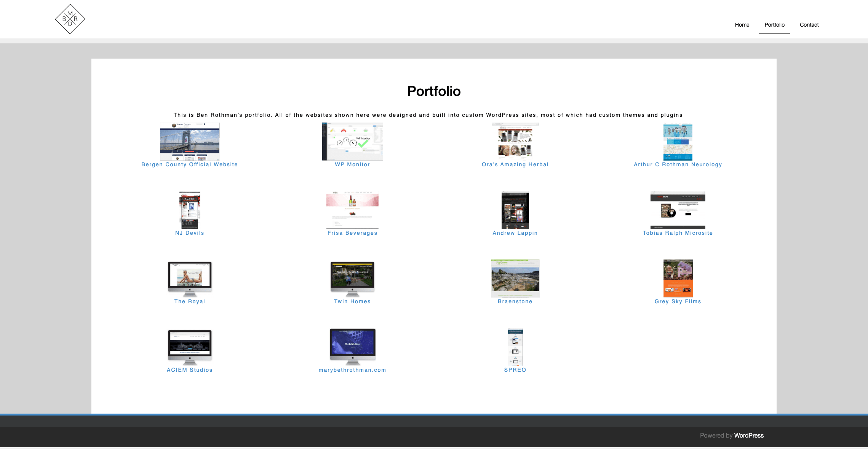Open the NJ Devils thumbnail image
This screenshot has height=449, width=868.
tap(190, 210)
